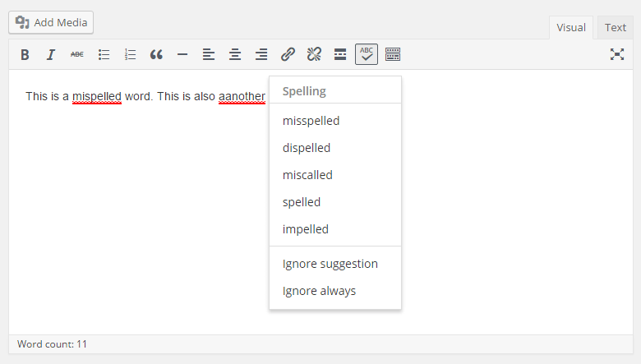Viewport: 641px width, 364px height.
Task: Toggle bold formatting
Action: point(25,54)
